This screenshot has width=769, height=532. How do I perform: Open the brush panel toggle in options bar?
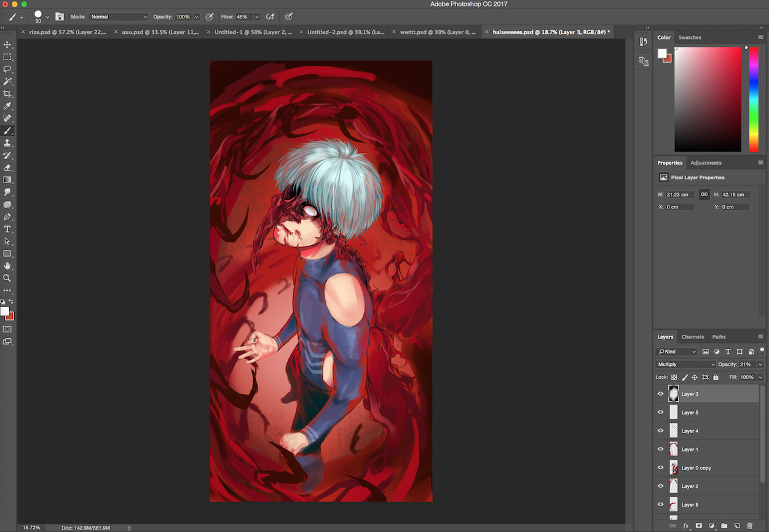coord(60,17)
